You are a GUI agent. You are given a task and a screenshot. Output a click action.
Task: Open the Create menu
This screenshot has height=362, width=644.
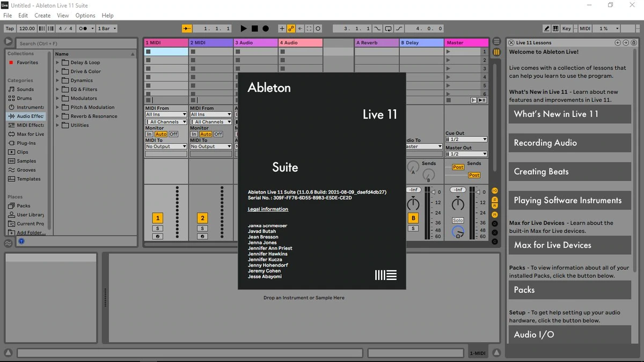click(x=42, y=16)
